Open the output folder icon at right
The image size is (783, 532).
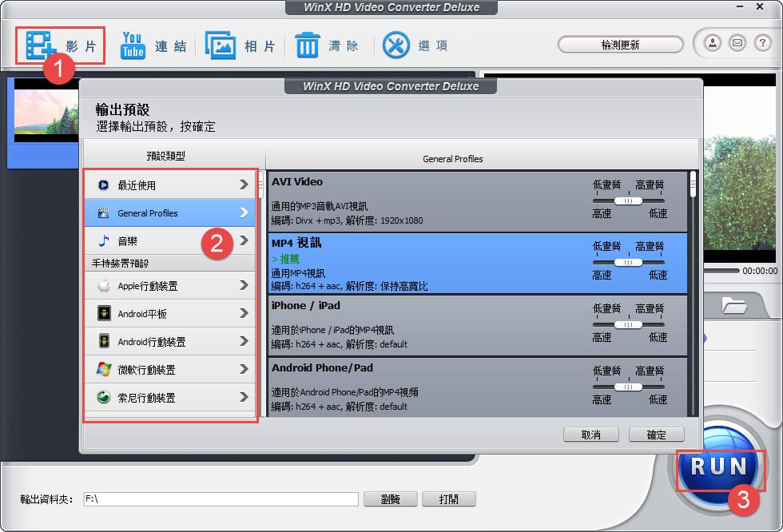click(x=734, y=305)
